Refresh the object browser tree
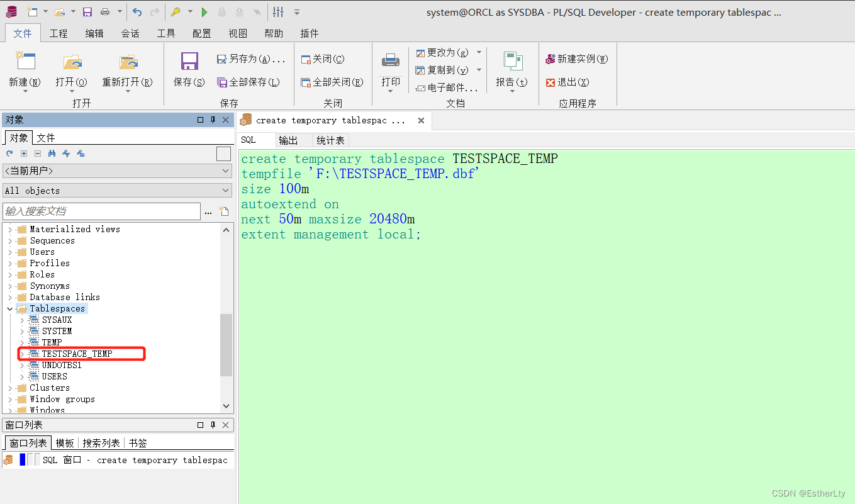The height and width of the screenshot is (504, 855). pos(9,154)
